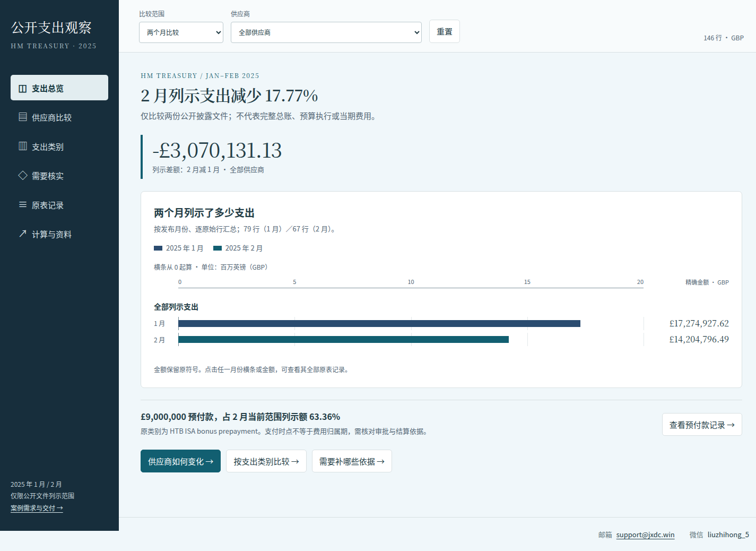The height and width of the screenshot is (551, 756).
Task: Click the 支出总览 panel icon in sidebar
Action: pyautogui.click(x=23, y=89)
